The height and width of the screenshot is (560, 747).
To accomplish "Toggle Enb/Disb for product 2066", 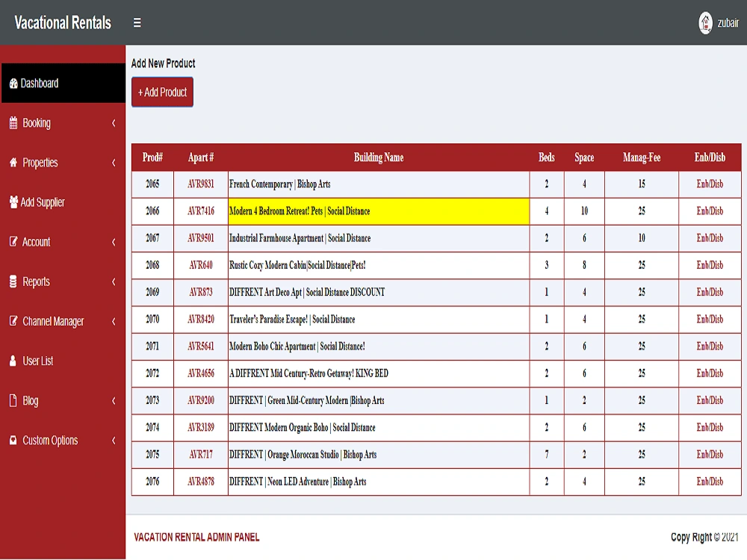I will (710, 211).
